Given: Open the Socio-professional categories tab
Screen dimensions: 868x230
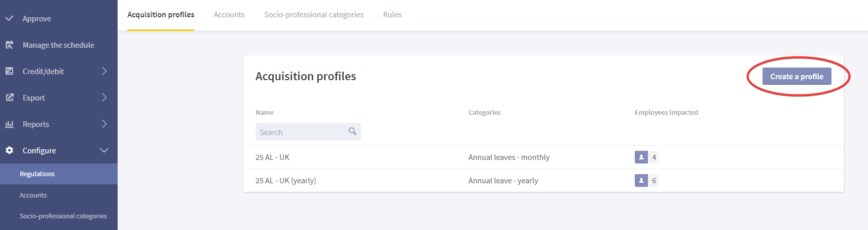Looking at the screenshot, I should [314, 15].
